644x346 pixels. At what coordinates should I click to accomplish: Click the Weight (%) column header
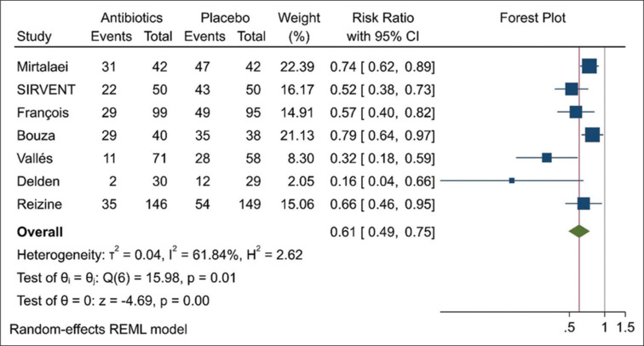294,28
